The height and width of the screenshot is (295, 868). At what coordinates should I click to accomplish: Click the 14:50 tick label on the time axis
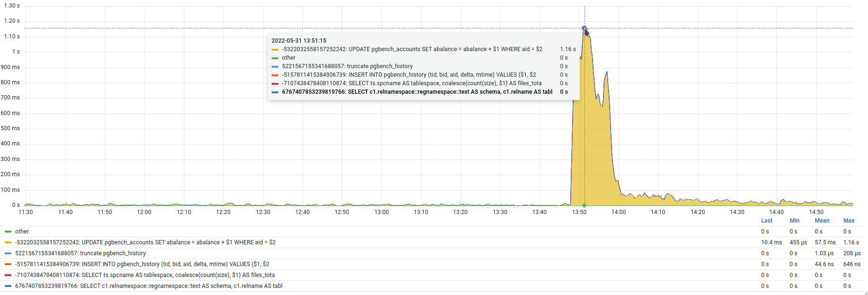point(816,212)
